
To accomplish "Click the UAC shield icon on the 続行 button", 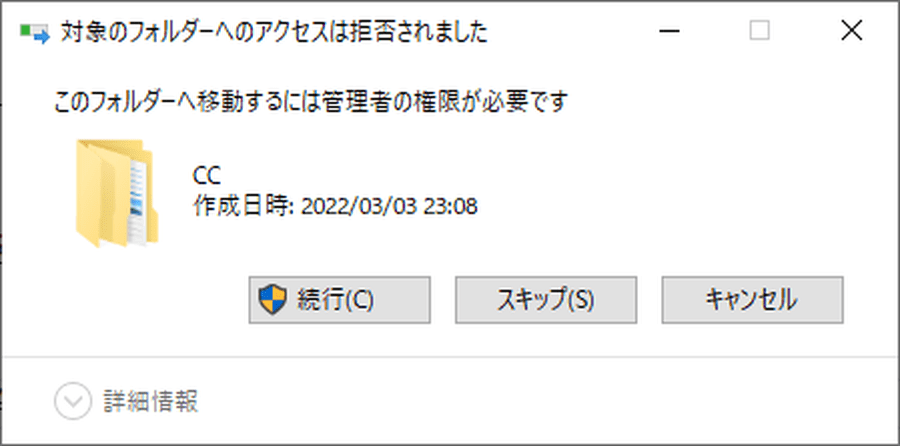I will pyautogui.click(x=272, y=300).
